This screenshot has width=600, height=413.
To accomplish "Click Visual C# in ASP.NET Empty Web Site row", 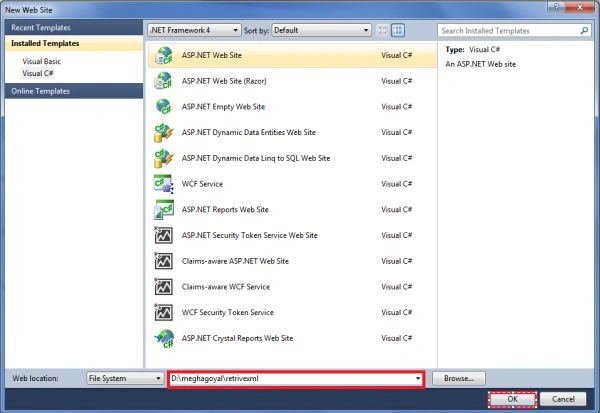I will [x=396, y=107].
